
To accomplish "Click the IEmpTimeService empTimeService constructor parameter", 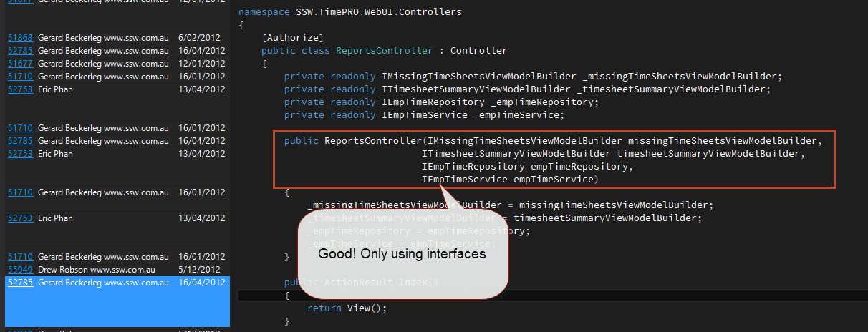I will point(509,180).
